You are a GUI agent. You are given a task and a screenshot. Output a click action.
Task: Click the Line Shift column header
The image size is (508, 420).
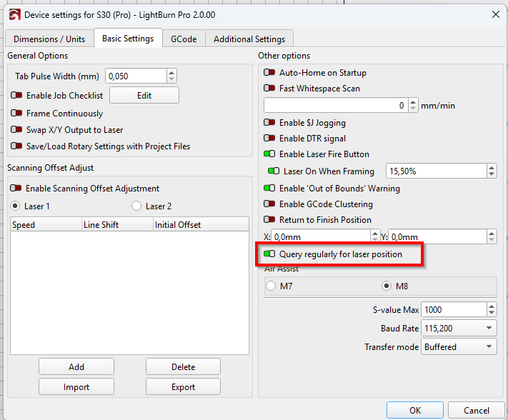coord(117,224)
